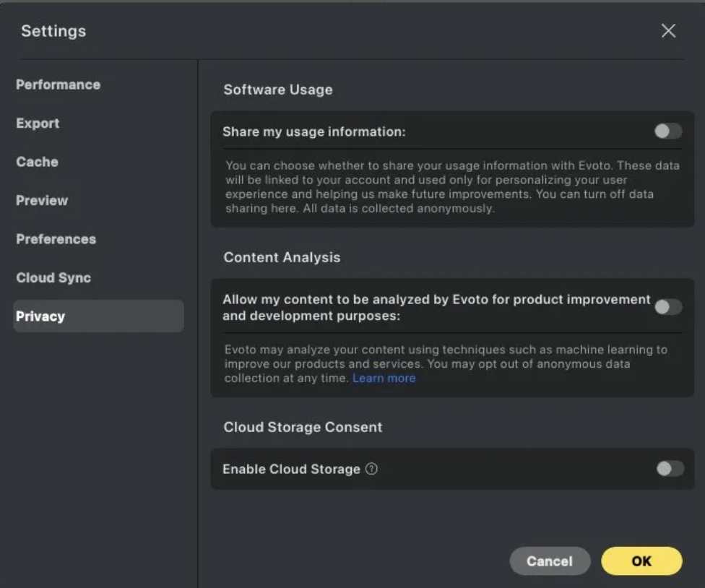Open the Learn more link
The height and width of the screenshot is (588, 705).
click(x=385, y=378)
